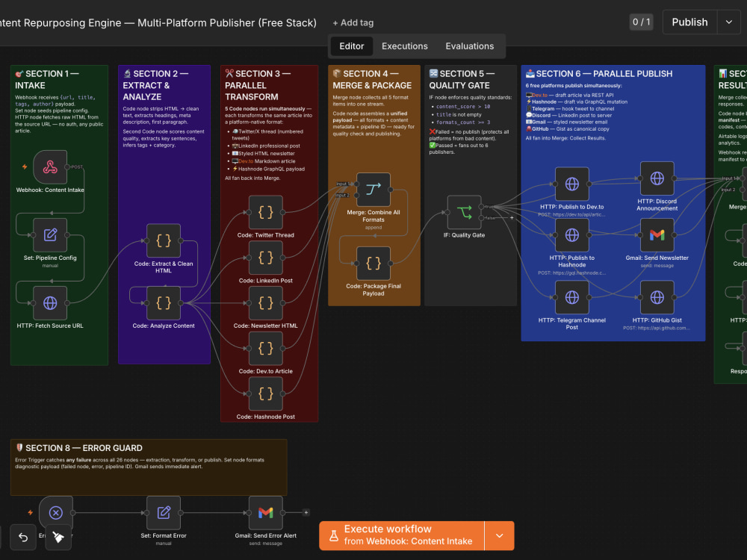Image resolution: width=747 pixels, height=560 pixels.
Task: Click the Publish button
Action: click(x=689, y=22)
